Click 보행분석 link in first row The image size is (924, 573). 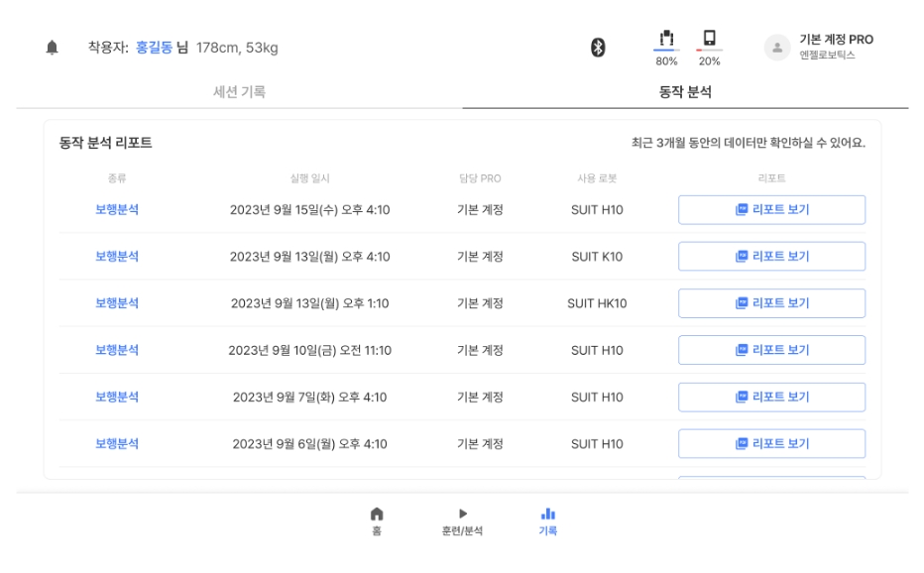[x=117, y=210]
